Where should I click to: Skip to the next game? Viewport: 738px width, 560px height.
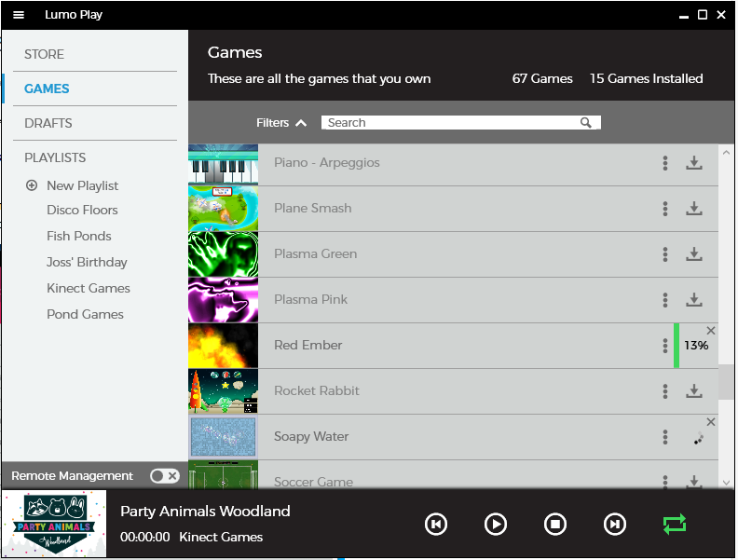click(x=615, y=525)
